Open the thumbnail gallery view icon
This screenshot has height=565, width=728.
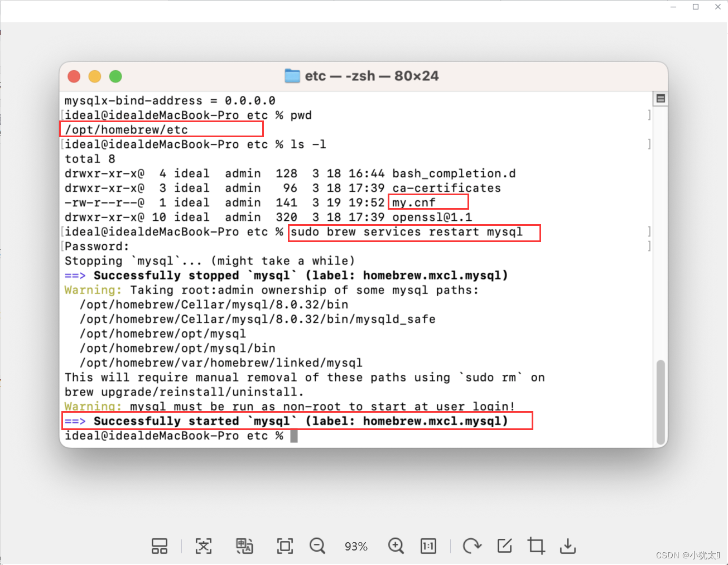[160, 546]
